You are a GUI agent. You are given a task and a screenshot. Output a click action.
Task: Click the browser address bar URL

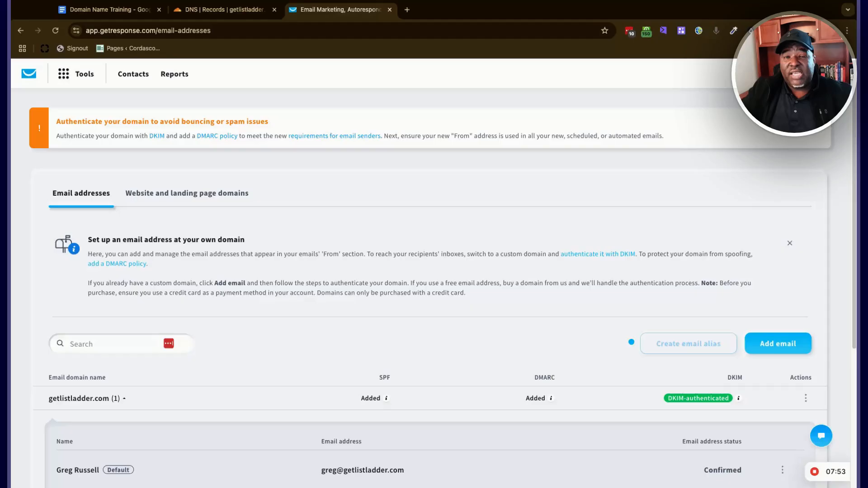pyautogui.click(x=148, y=30)
